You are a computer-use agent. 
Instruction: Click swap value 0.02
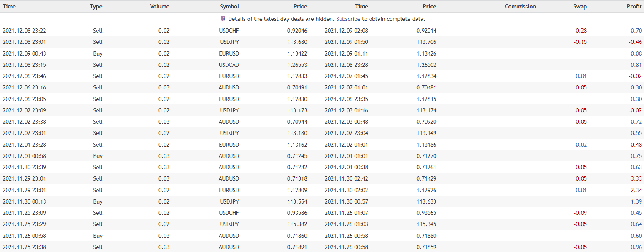pos(581,145)
